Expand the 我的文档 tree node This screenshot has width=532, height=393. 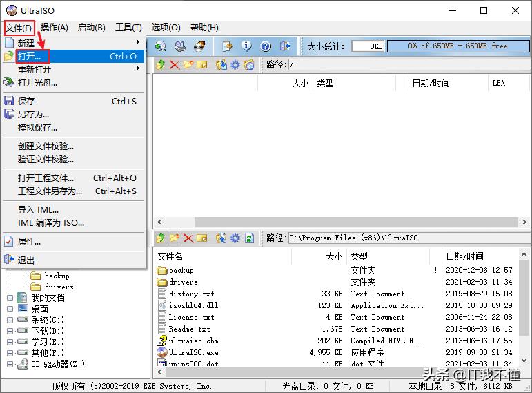(x=10, y=298)
